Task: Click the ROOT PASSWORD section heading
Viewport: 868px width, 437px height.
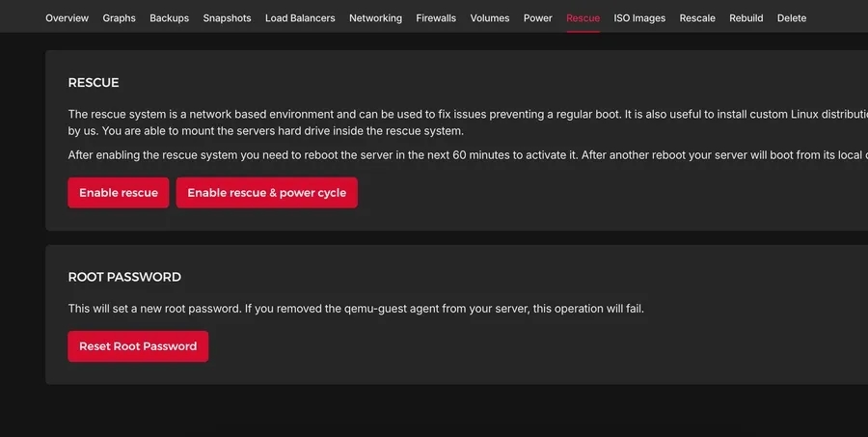Action: 124,277
